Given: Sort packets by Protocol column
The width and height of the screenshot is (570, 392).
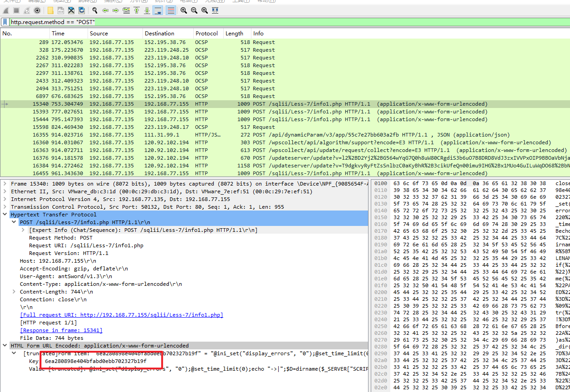Looking at the screenshot, I should click(208, 33).
